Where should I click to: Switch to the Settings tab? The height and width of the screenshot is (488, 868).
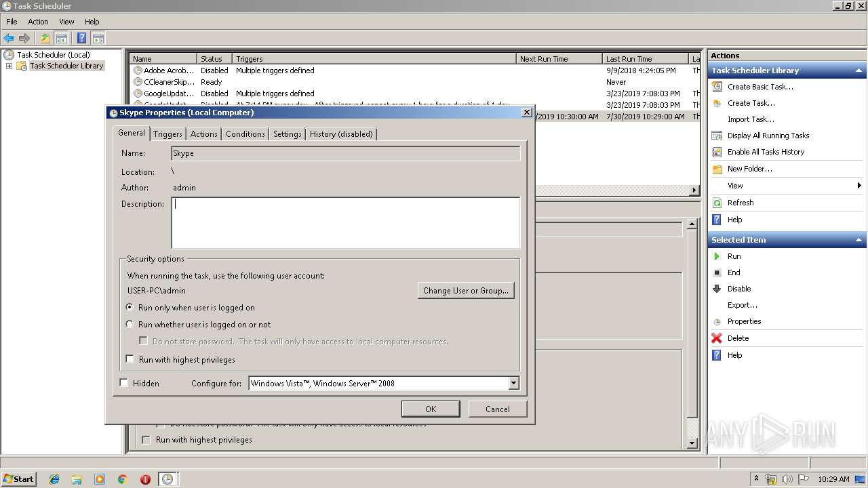coord(288,134)
